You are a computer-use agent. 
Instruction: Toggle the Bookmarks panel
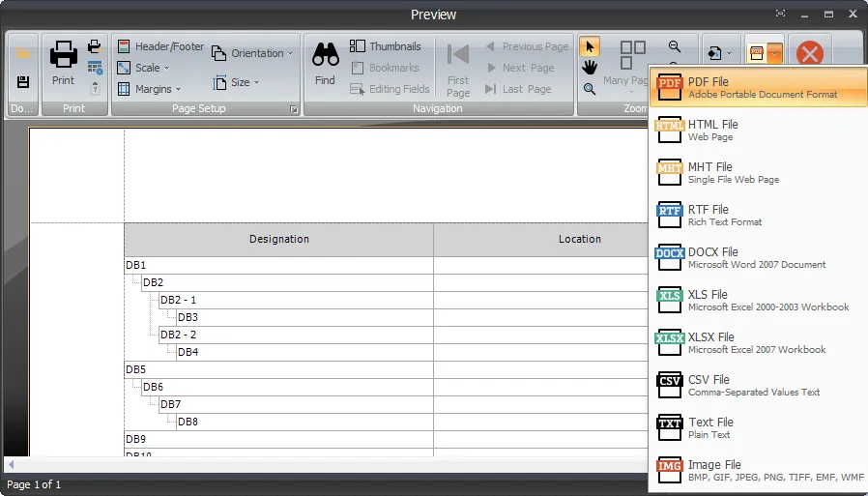point(386,68)
